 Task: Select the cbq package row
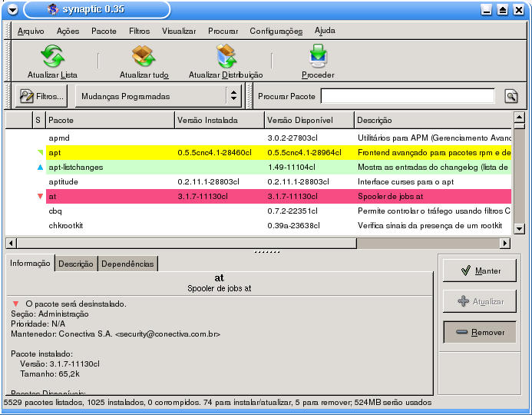click(258, 211)
